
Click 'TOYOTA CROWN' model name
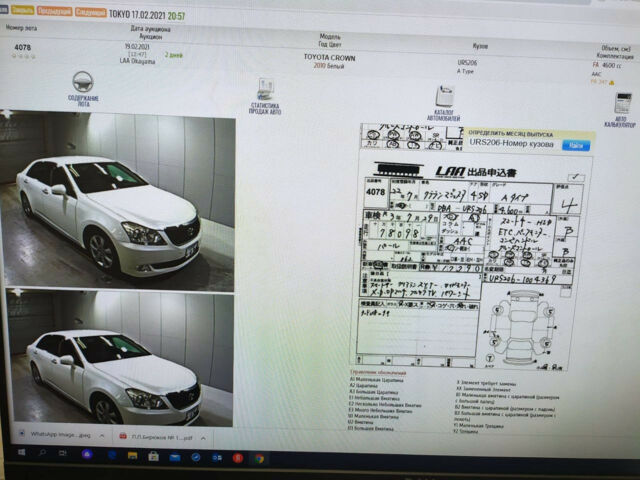pyautogui.click(x=329, y=58)
